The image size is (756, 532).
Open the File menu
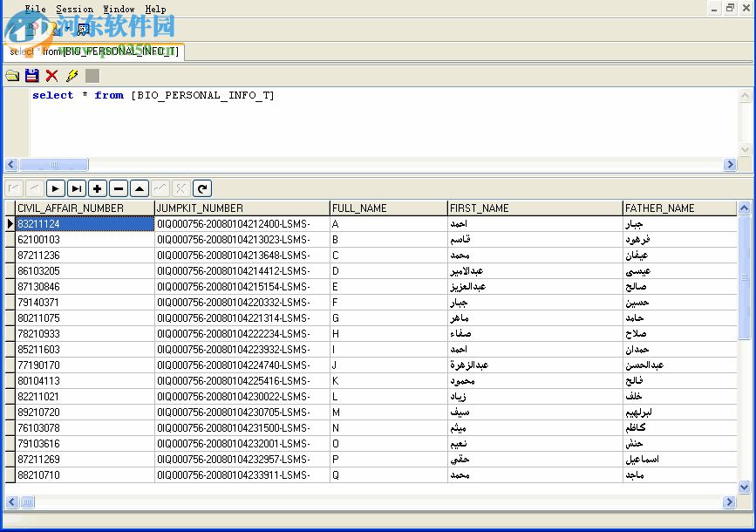click(35, 9)
